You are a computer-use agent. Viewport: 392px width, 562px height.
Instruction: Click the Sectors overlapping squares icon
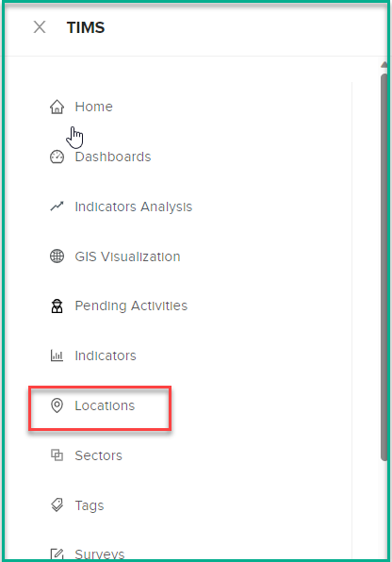click(x=57, y=455)
